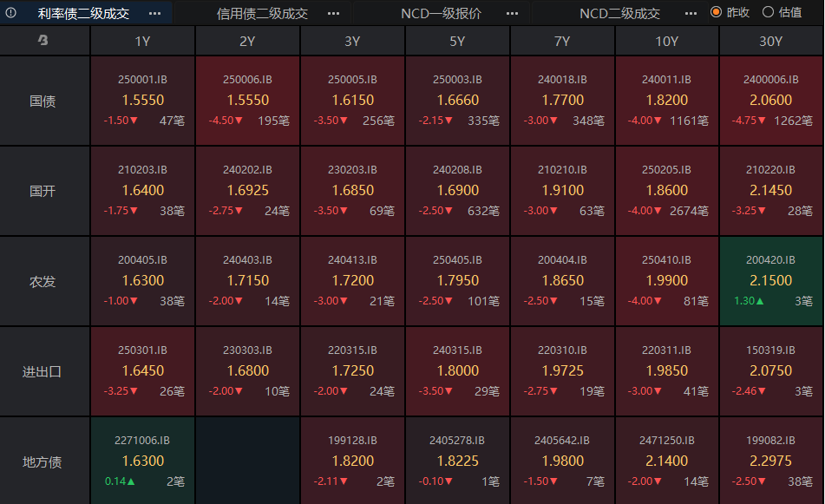This screenshot has width=825, height=504.
Task: Open the more options dots for NCD一级报价
Action: click(x=513, y=13)
